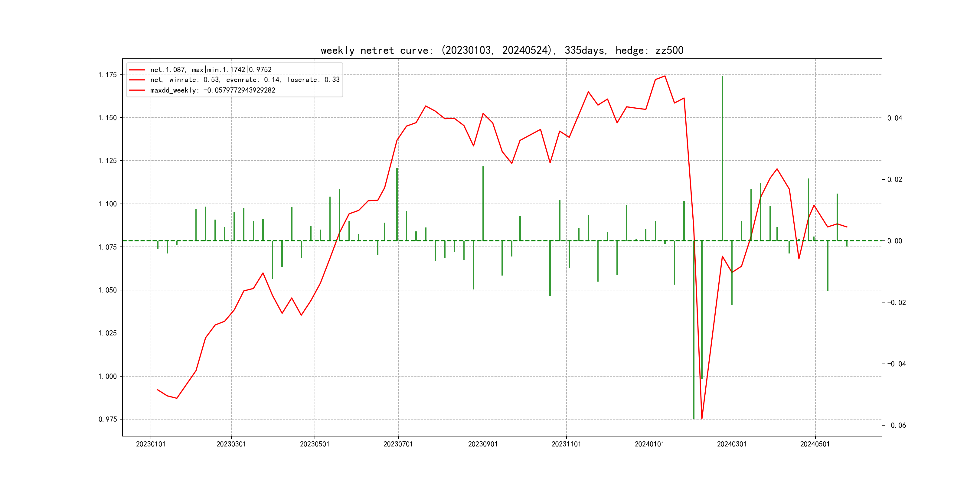Click red line swatch beside net:1.087
The width and height of the screenshot is (980, 490).
pos(137,70)
